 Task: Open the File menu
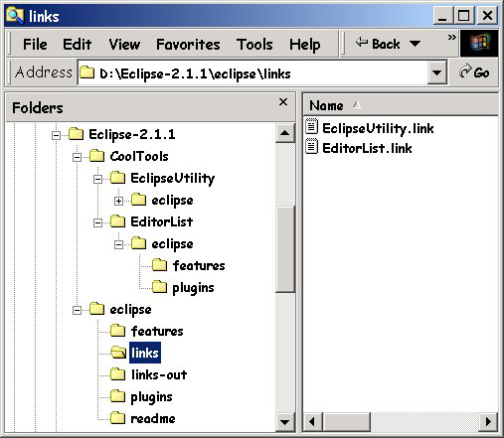click(35, 45)
